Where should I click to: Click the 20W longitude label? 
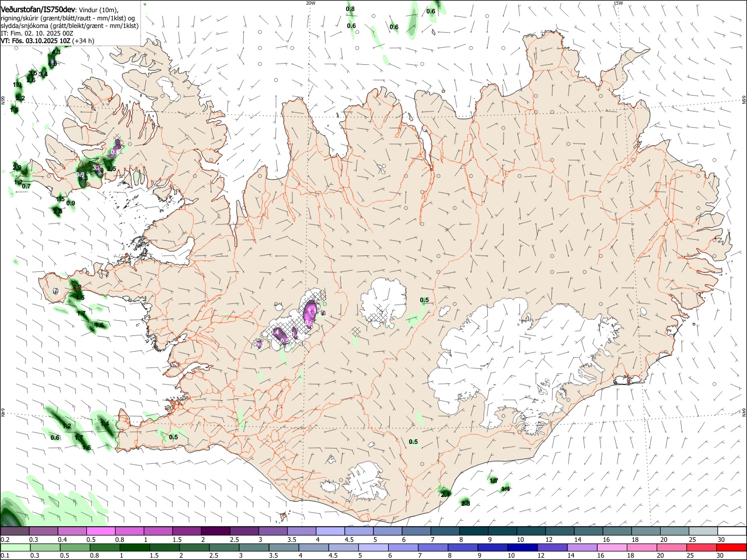310,3
